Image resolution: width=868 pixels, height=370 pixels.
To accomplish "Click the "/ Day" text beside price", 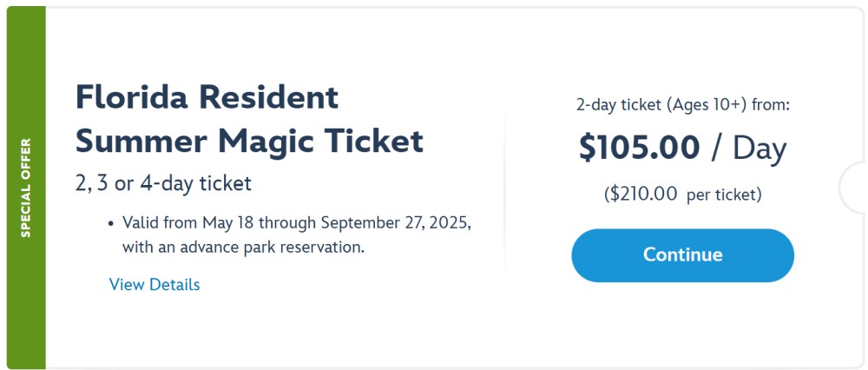I will click(x=749, y=149).
